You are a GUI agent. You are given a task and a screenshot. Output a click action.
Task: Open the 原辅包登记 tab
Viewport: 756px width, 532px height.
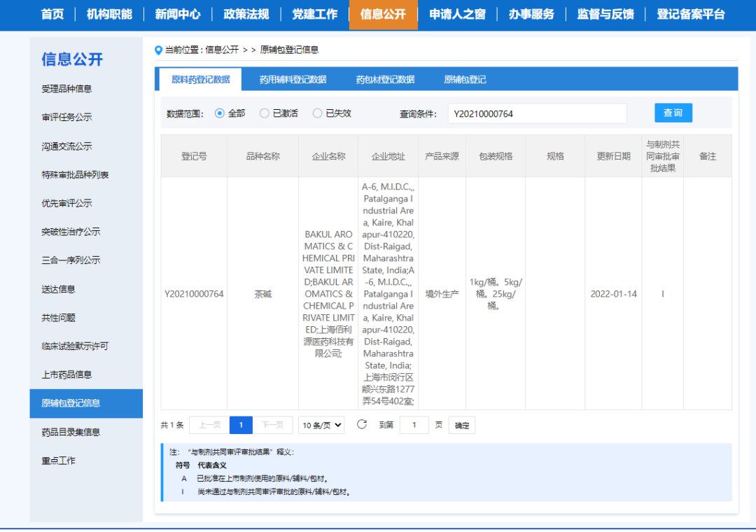pos(465,80)
